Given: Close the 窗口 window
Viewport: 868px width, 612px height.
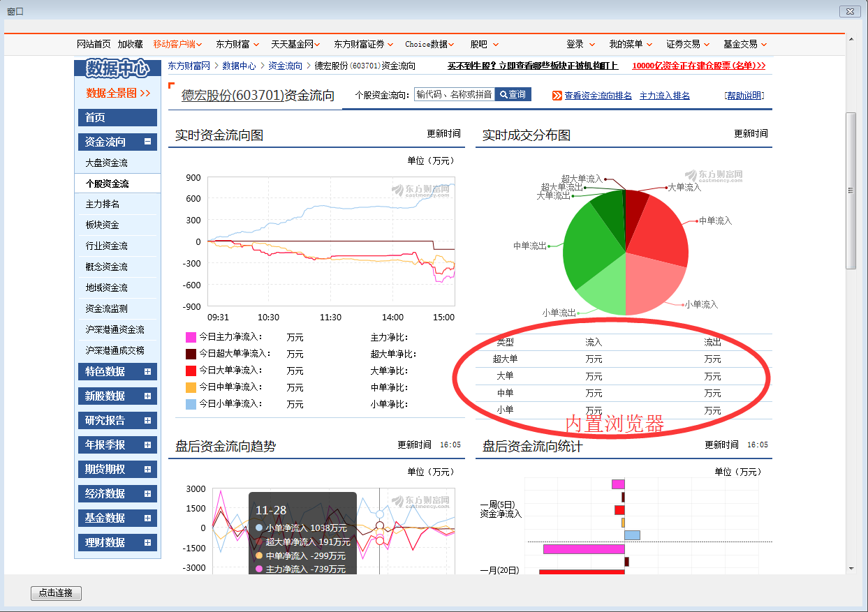Looking at the screenshot, I should pyautogui.click(x=848, y=11).
